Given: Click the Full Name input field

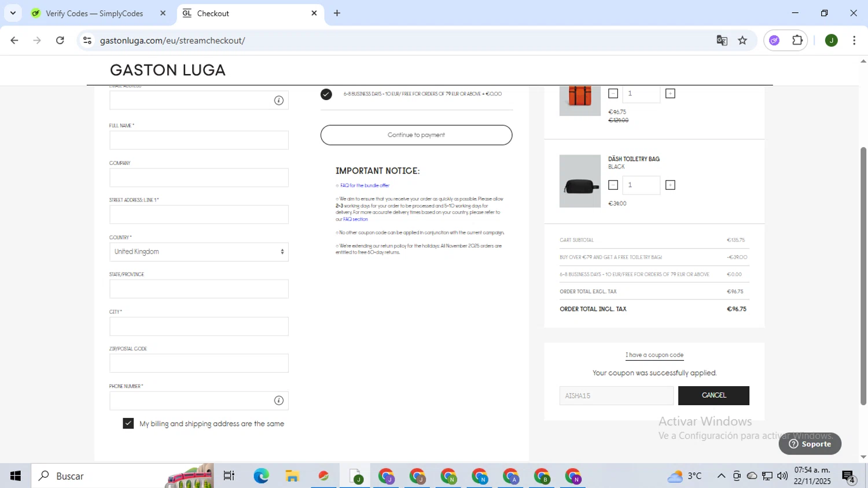Looking at the screenshot, I should 199,140.
